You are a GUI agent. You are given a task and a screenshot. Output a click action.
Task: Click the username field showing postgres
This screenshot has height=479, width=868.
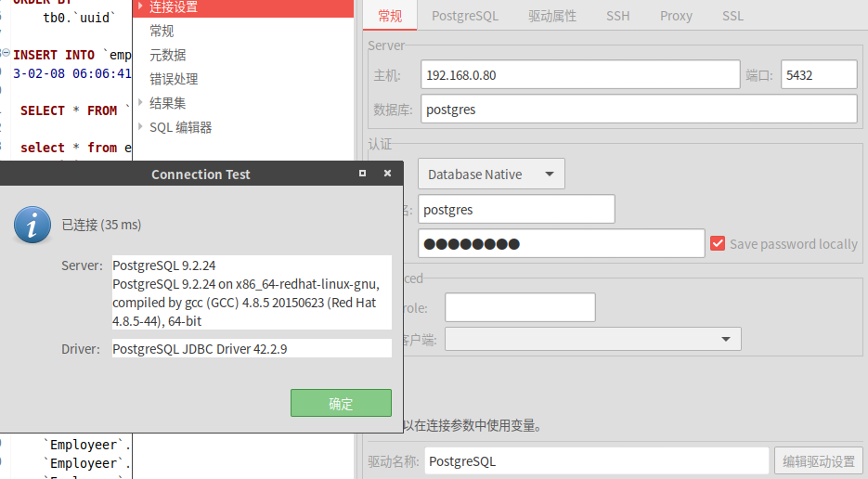(x=516, y=209)
